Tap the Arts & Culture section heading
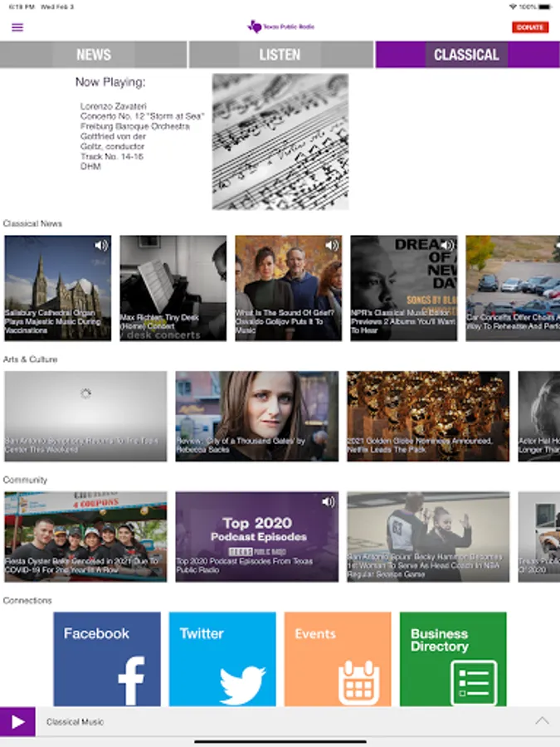The height and width of the screenshot is (747, 560). point(30,359)
